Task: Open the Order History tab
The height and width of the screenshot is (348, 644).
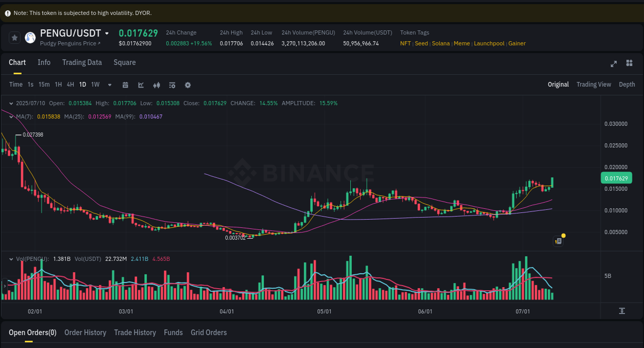Action: tap(85, 333)
